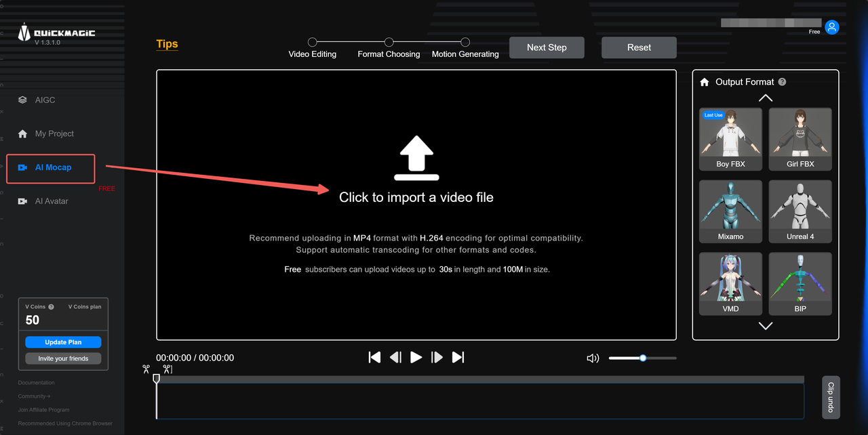Mute audio with the speaker icon
The image size is (868, 435).
[x=593, y=358]
